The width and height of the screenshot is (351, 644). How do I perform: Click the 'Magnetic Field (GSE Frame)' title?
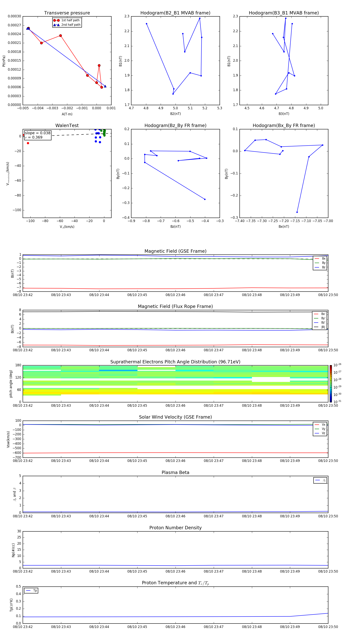click(175, 251)
